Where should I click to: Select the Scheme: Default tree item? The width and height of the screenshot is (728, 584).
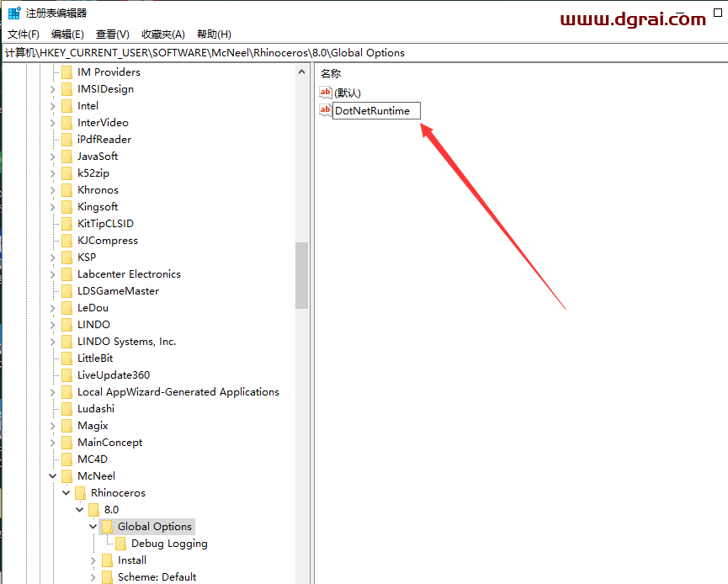pyautogui.click(x=157, y=577)
